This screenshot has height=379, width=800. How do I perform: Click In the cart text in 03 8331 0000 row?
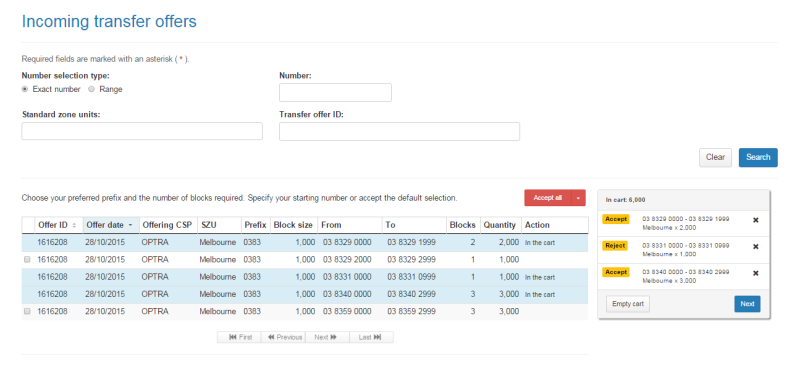(540, 277)
